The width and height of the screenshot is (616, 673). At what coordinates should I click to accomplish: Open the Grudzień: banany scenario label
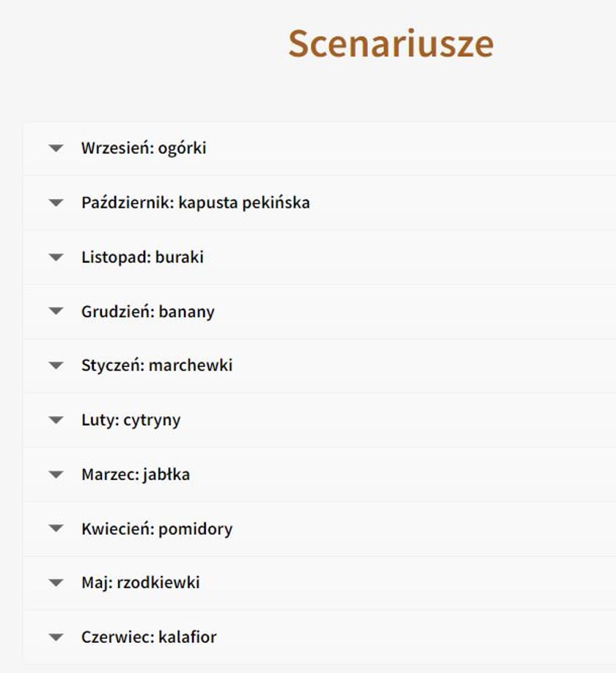(x=147, y=311)
